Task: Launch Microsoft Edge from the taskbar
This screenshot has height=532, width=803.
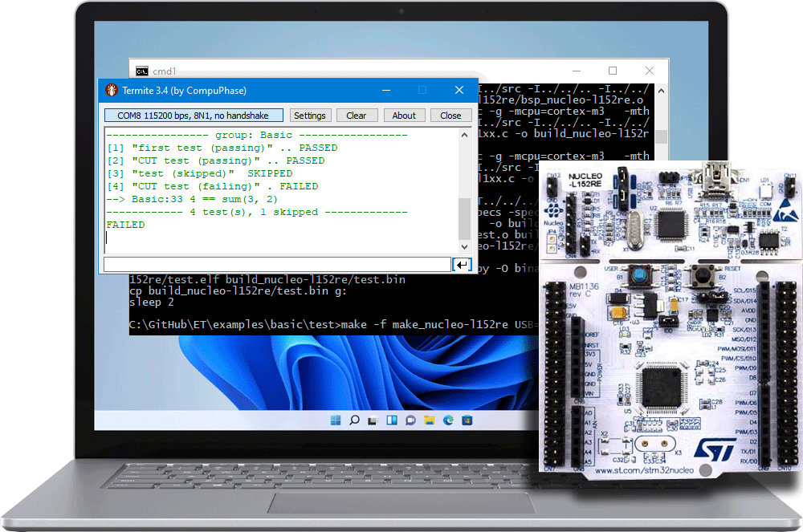Action: tap(448, 420)
